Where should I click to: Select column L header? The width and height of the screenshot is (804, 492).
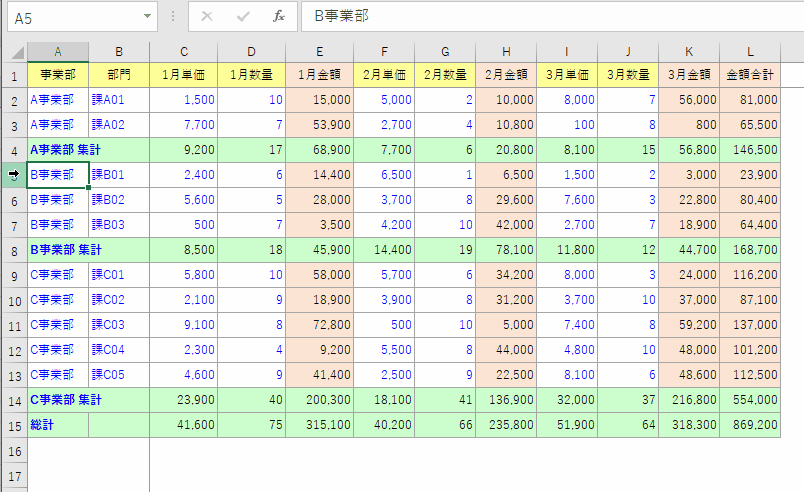(750, 52)
